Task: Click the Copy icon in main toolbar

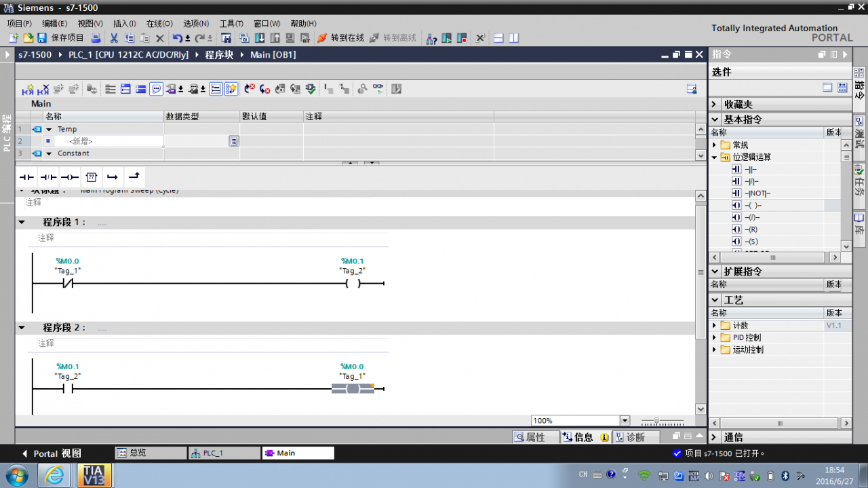Action: [x=129, y=38]
